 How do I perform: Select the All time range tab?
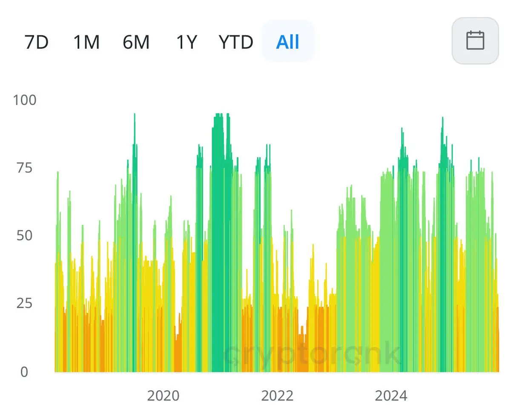(x=288, y=41)
